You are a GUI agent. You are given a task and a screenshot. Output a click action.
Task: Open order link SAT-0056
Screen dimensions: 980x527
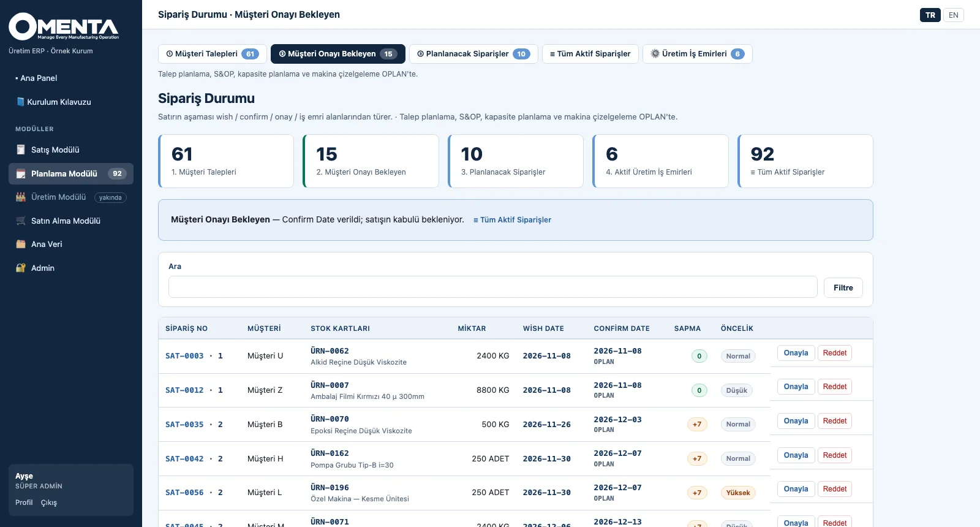click(x=184, y=493)
